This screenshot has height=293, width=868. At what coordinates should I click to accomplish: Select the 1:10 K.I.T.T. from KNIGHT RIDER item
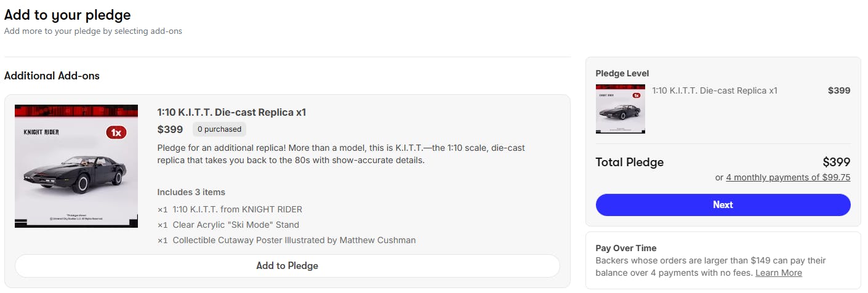(237, 209)
